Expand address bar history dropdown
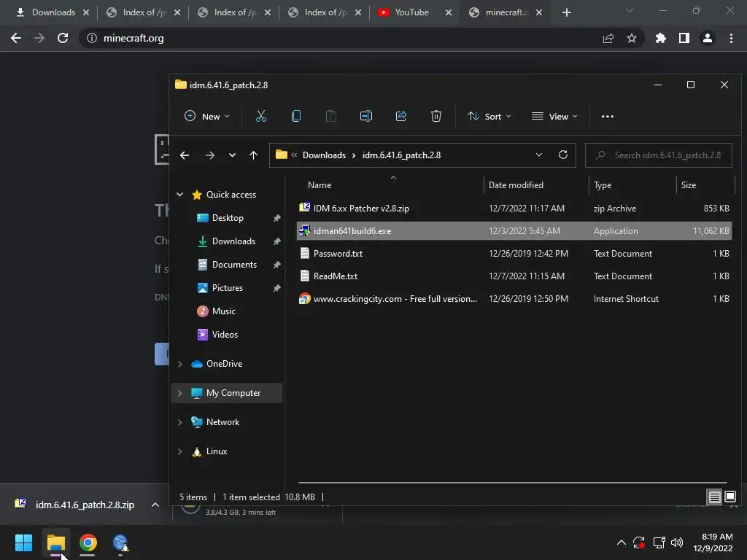 click(539, 155)
